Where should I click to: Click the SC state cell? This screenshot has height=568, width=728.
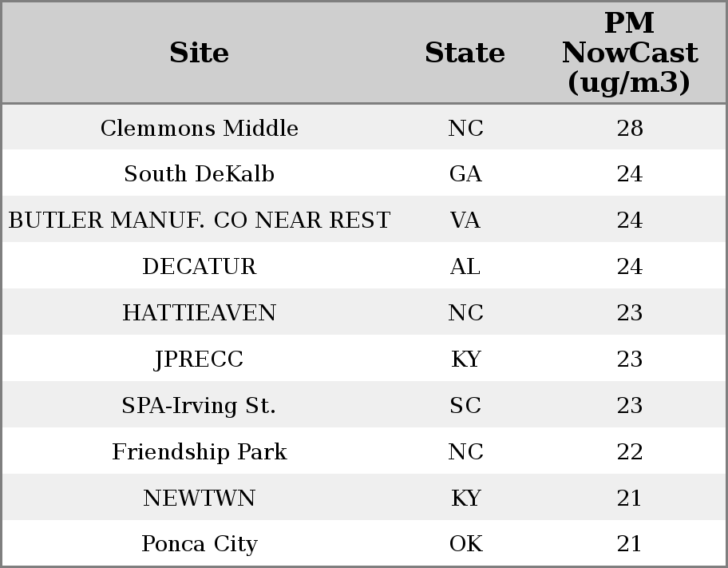465,406
